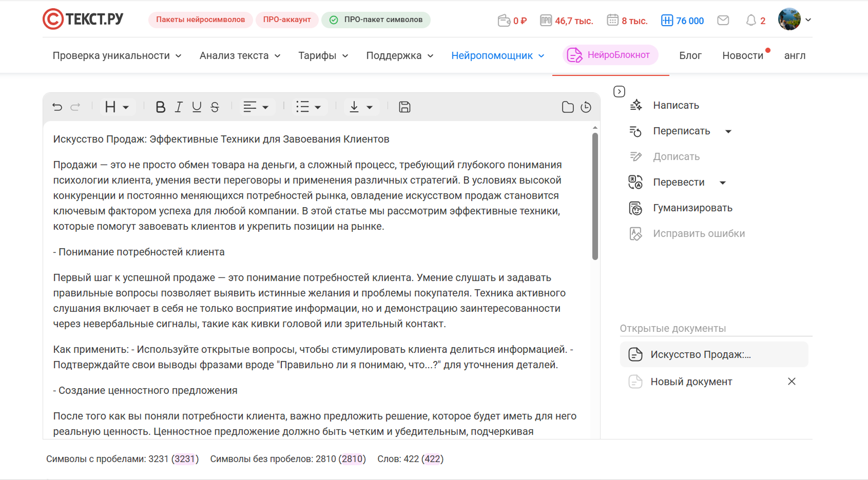This screenshot has height=480, width=868.
Task: Toggle underline formatting
Action: (x=196, y=107)
